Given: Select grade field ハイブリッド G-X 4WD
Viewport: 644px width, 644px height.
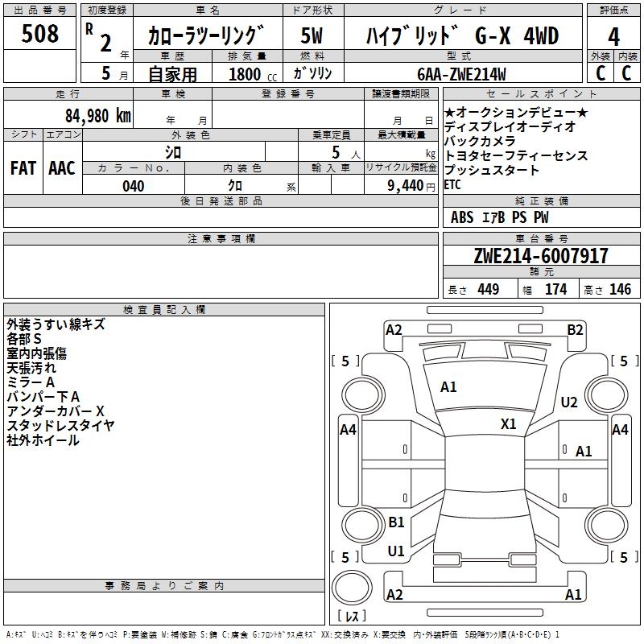Looking at the screenshot, I should pos(462,35).
